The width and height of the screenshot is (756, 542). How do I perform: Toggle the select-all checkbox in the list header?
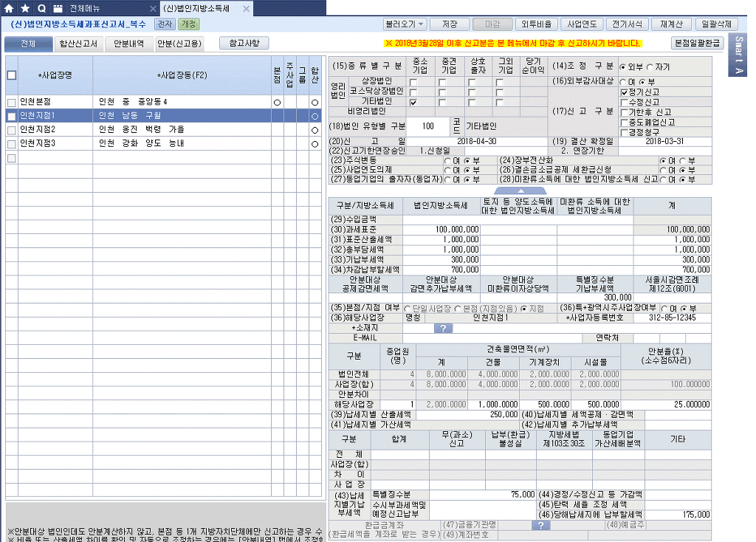click(11, 75)
